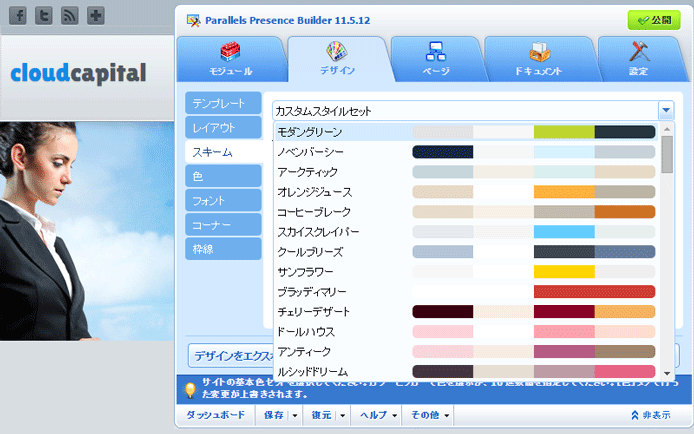Click the scheme list scrollbar down arrow
Image resolution: width=694 pixels, height=434 pixels.
[x=667, y=373]
